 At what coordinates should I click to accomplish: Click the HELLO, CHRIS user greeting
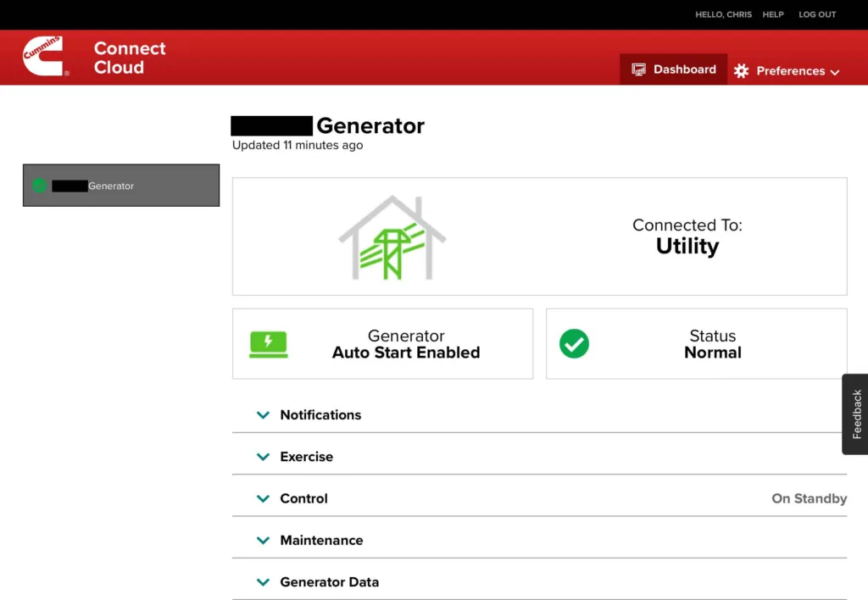pyautogui.click(x=723, y=14)
